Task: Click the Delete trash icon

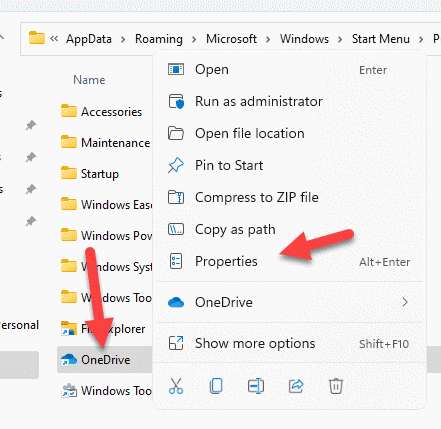Action: coord(336,386)
